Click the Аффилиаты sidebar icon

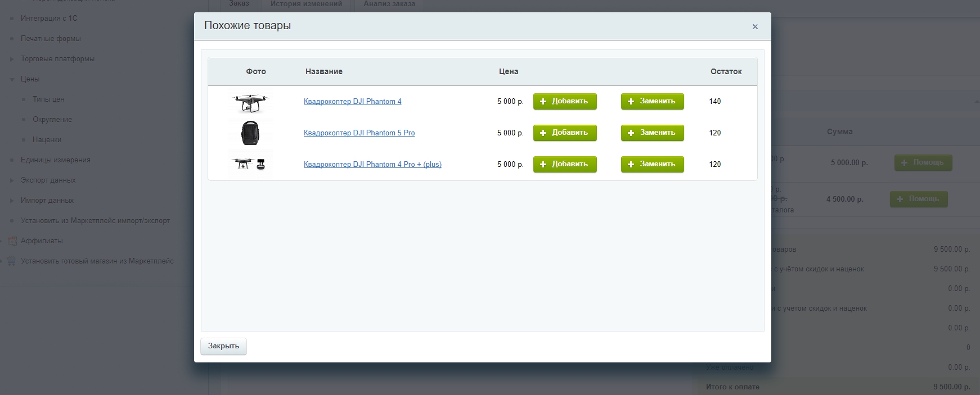12,241
